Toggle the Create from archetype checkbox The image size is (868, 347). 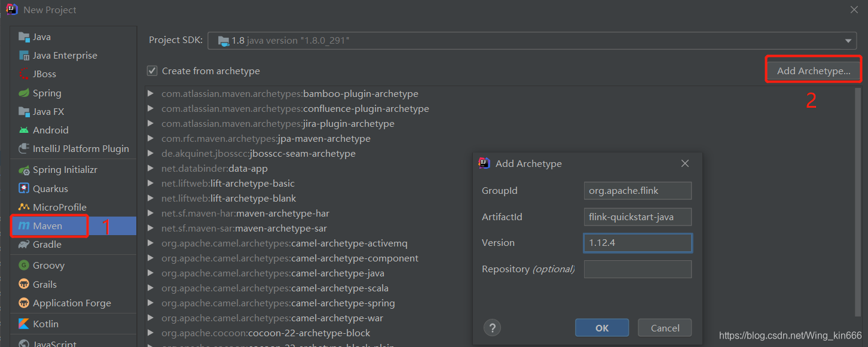pyautogui.click(x=152, y=71)
